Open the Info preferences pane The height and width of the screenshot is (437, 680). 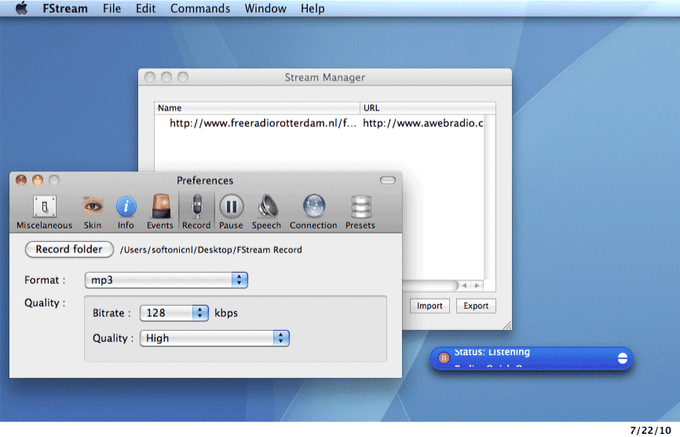126,212
